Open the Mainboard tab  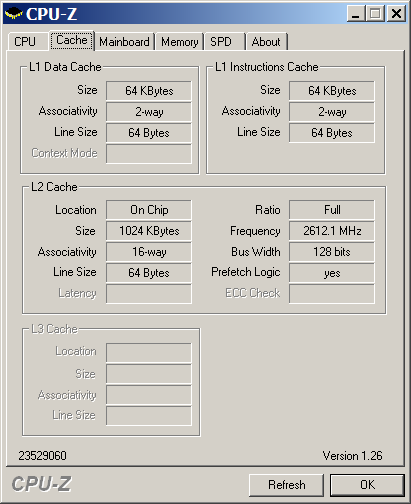tap(124, 42)
